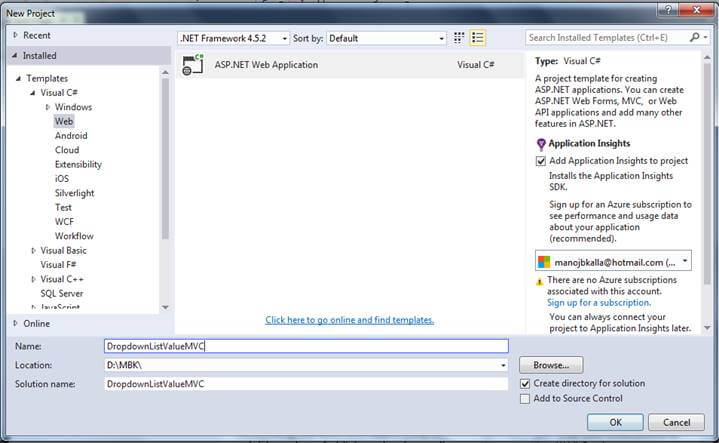Expand the Recent section
This screenshot has height=443, width=719.
pos(16,35)
